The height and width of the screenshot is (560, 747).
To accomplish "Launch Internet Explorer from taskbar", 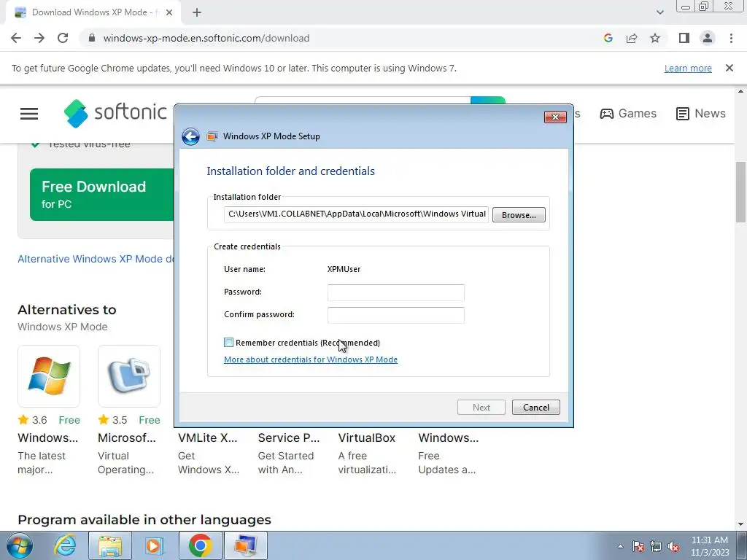I will [x=65, y=545].
